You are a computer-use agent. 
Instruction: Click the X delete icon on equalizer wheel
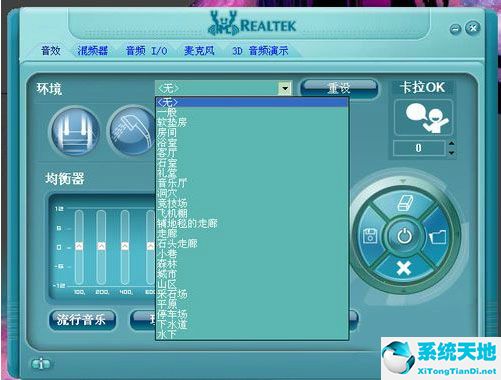404,268
